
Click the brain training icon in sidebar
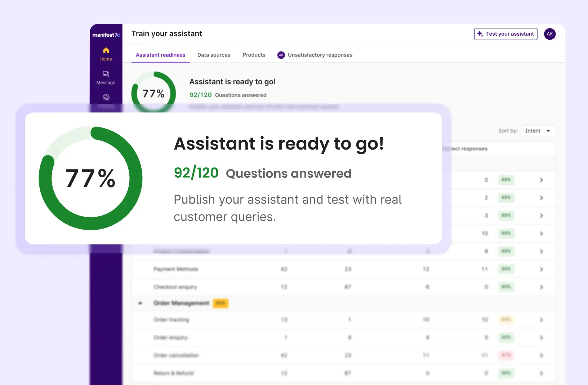[x=106, y=97]
